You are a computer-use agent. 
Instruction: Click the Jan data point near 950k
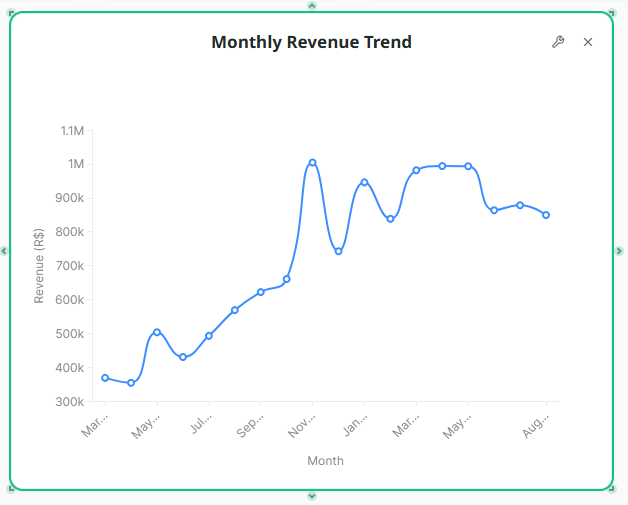pyautogui.click(x=364, y=182)
